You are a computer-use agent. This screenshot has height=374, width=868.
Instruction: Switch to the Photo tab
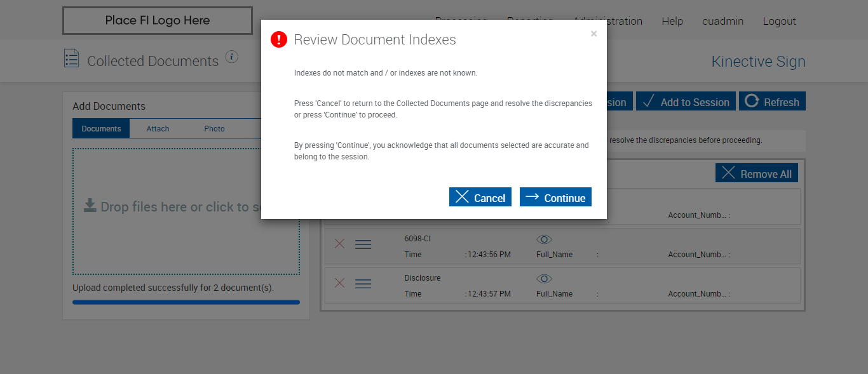(214, 128)
